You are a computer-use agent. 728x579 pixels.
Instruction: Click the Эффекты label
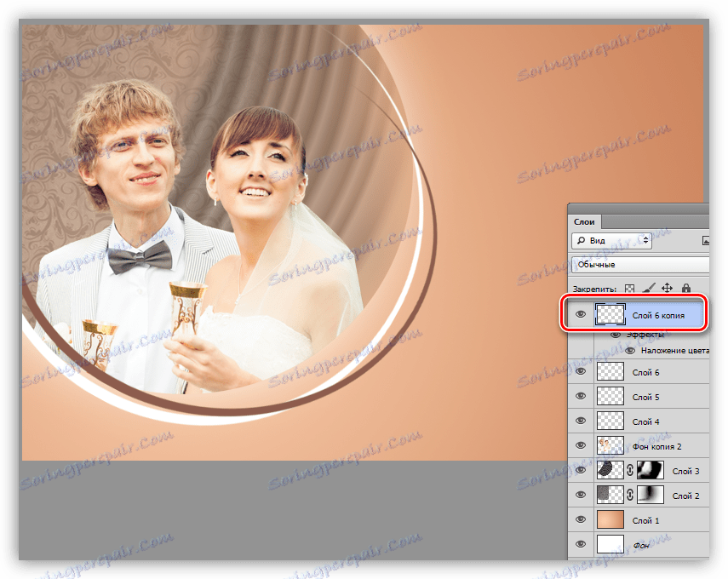pyautogui.click(x=645, y=335)
